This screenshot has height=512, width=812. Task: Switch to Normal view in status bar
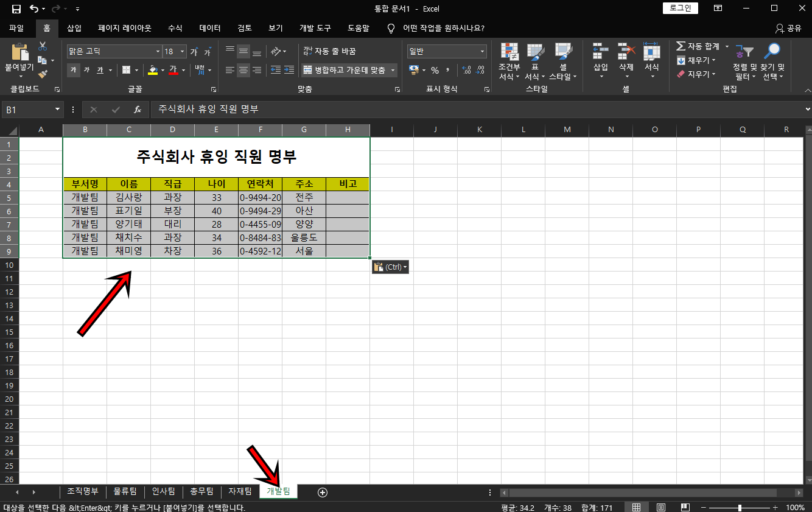636,507
